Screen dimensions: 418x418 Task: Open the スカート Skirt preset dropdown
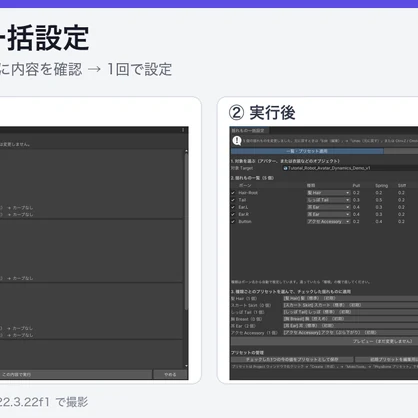(350, 305)
